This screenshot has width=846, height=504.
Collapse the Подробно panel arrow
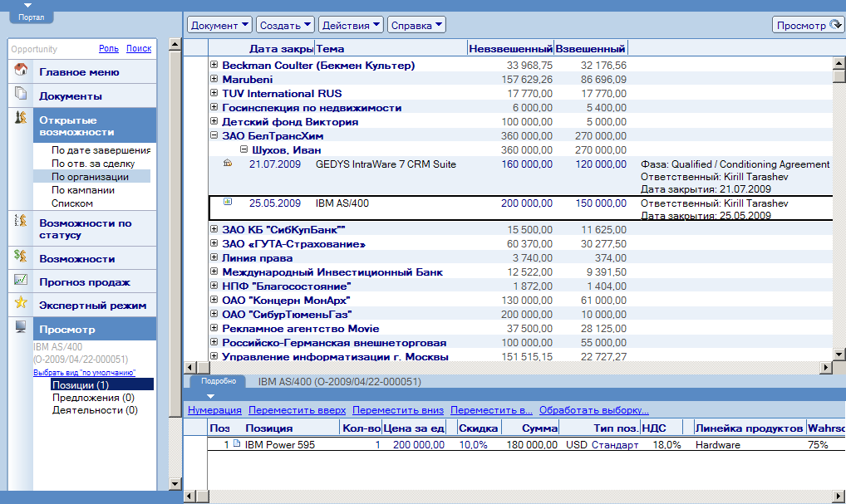click(210, 396)
